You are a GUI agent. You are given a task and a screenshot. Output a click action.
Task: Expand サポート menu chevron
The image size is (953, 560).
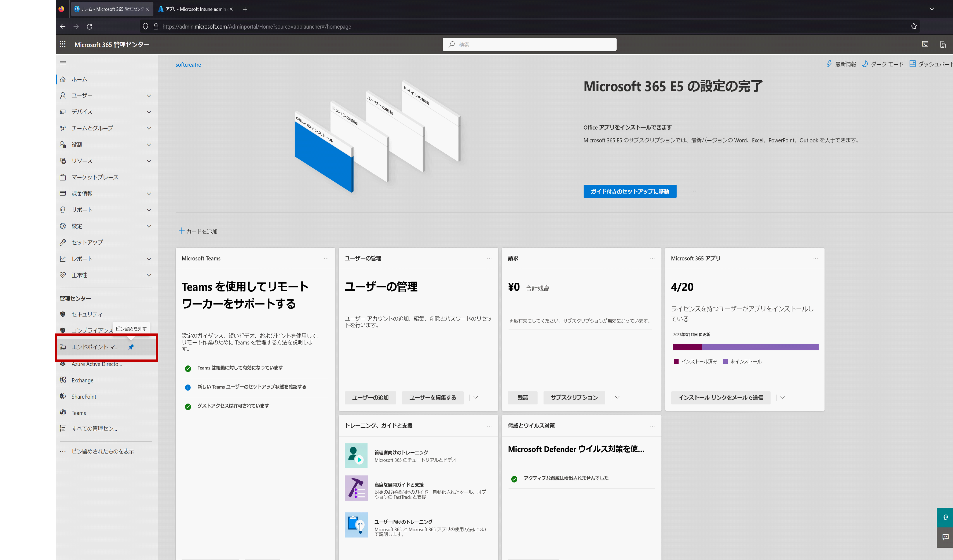[x=149, y=210]
